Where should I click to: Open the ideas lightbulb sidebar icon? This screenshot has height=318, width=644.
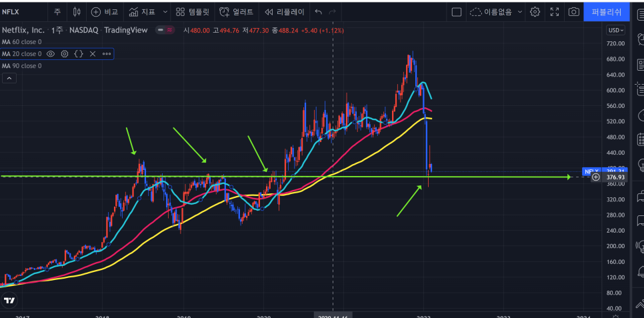point(640,165)
